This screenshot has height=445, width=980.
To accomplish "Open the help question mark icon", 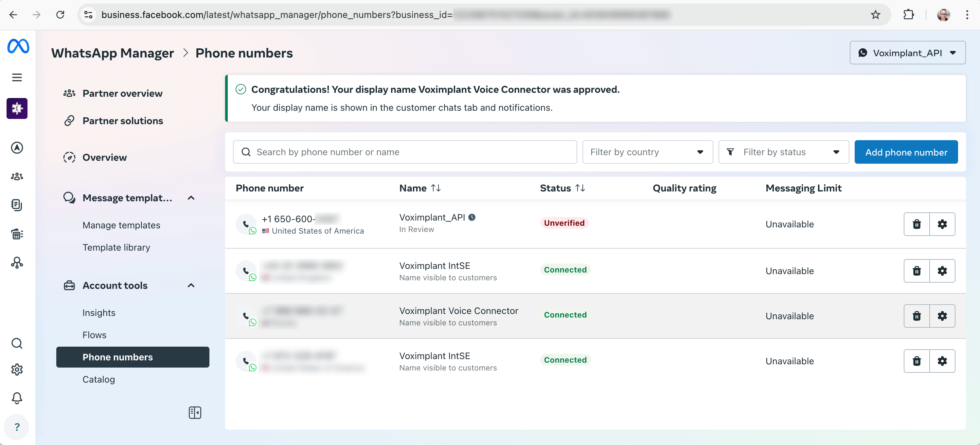I will pos(17,427).
